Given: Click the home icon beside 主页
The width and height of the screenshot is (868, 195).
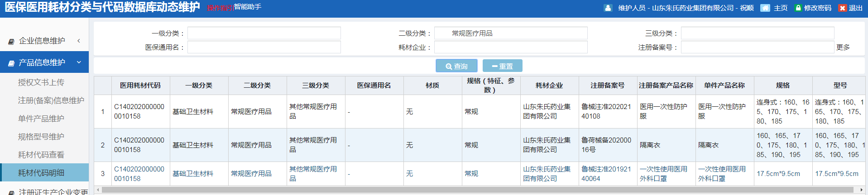Looking at the screenshot, I should click(x=765, y=8).
